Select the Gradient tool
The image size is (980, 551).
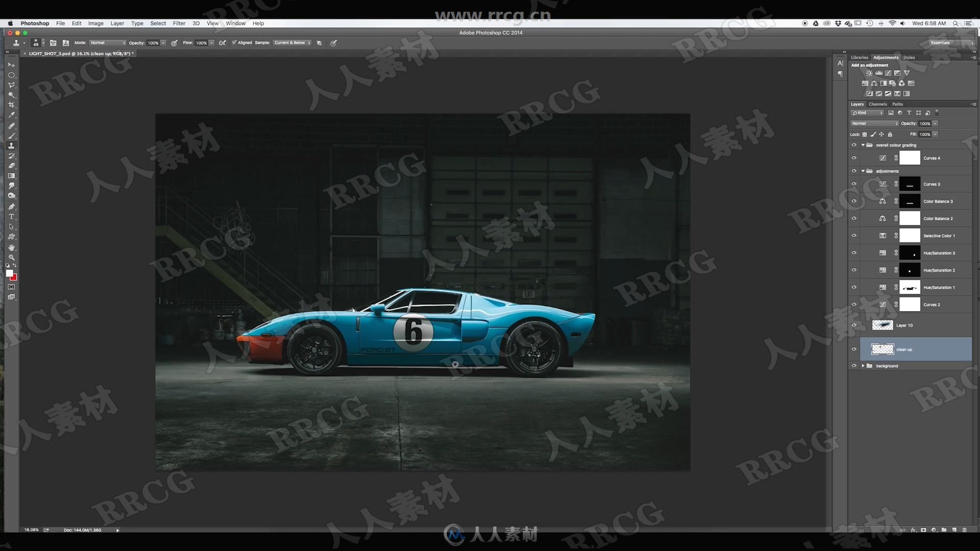point(11,176)
